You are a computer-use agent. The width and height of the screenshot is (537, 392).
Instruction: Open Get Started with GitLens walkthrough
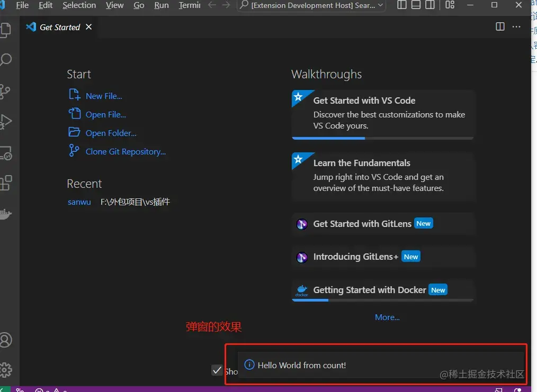pyautogui.click(x=382, y=224)
